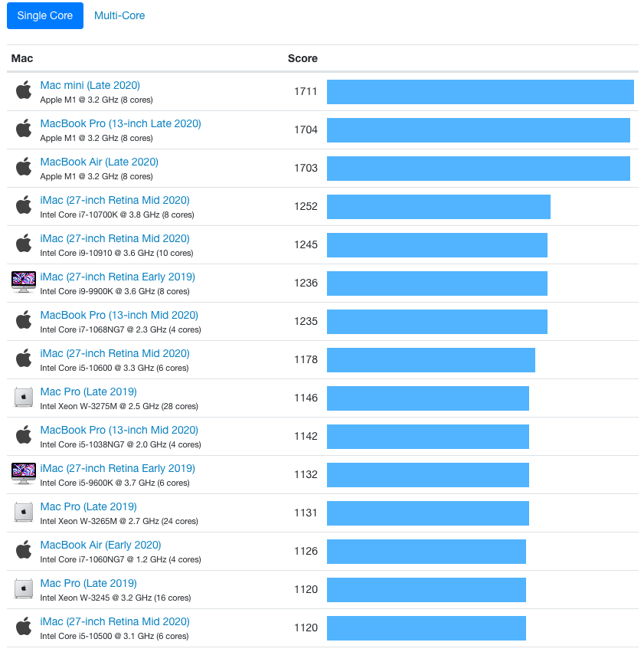Viewport: 644px width, 652px height.
Task: Open the Mac Pro link with 24-core Xeon
Action: tap(88, 506)
